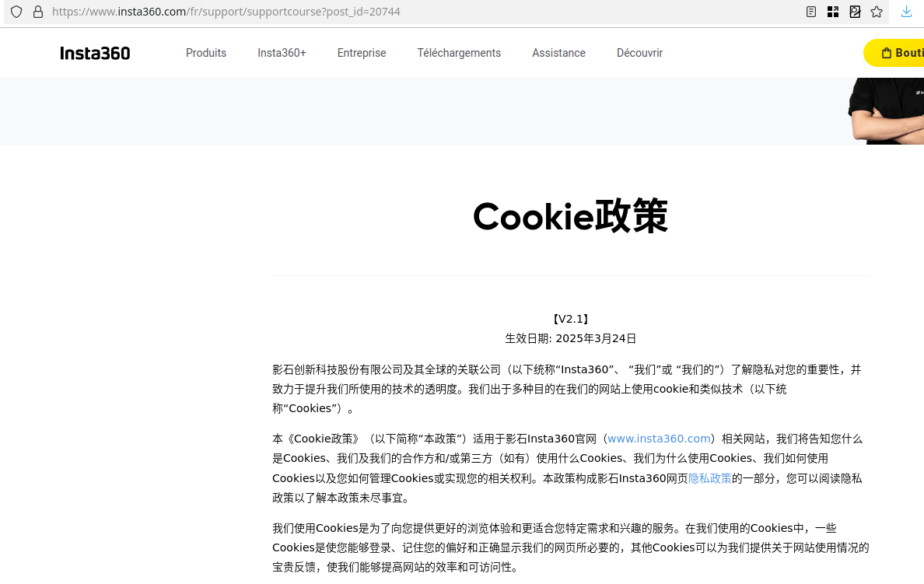This screenshot has height=584, width=924.
Task: Open the 隐私政策 privacy policy link
Action: tap(709, 478)
